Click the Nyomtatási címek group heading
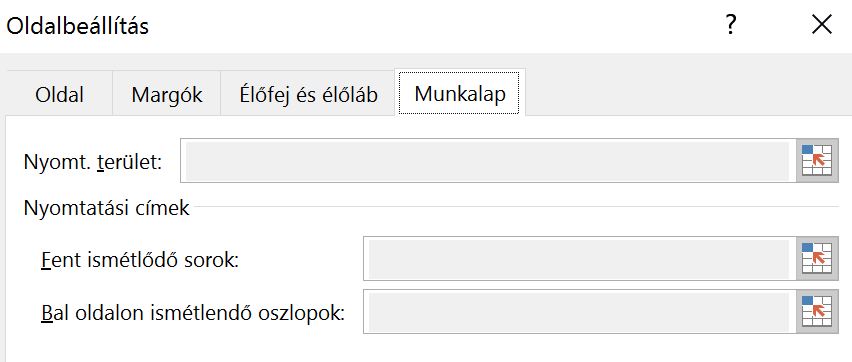 pyautogui.click(x=106, y=208)
